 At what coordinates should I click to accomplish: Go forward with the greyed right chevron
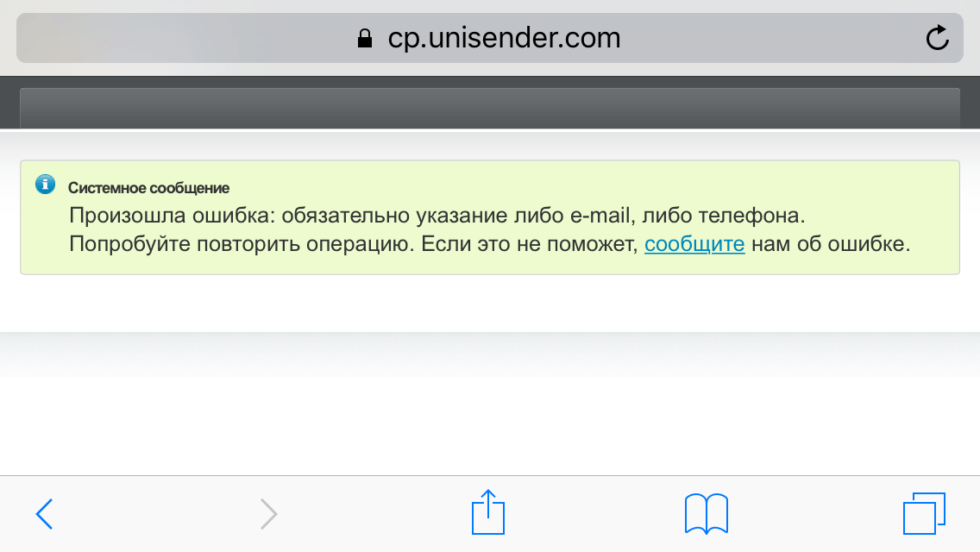(x=269, y=514)
